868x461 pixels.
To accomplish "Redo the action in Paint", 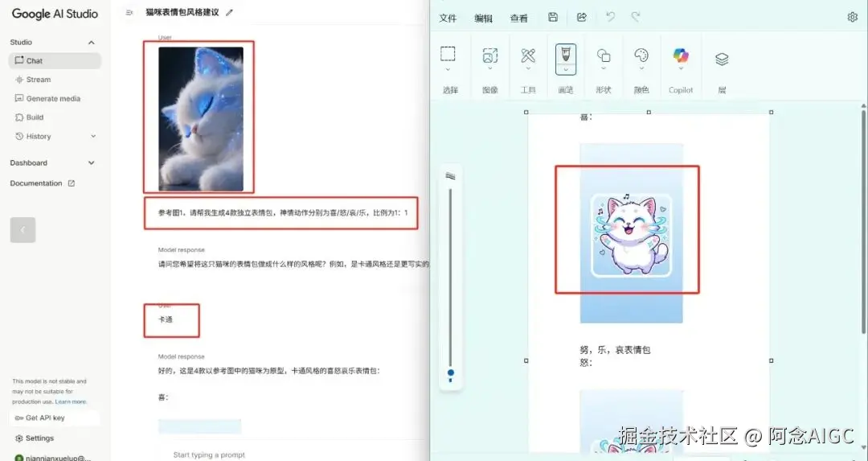I will click(636, 17).
